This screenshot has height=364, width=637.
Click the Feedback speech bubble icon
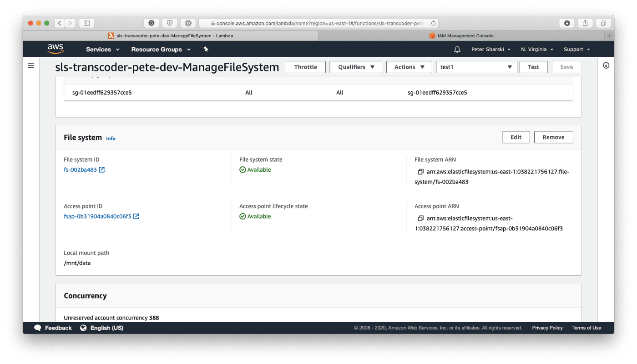click(x=38, y=328)
